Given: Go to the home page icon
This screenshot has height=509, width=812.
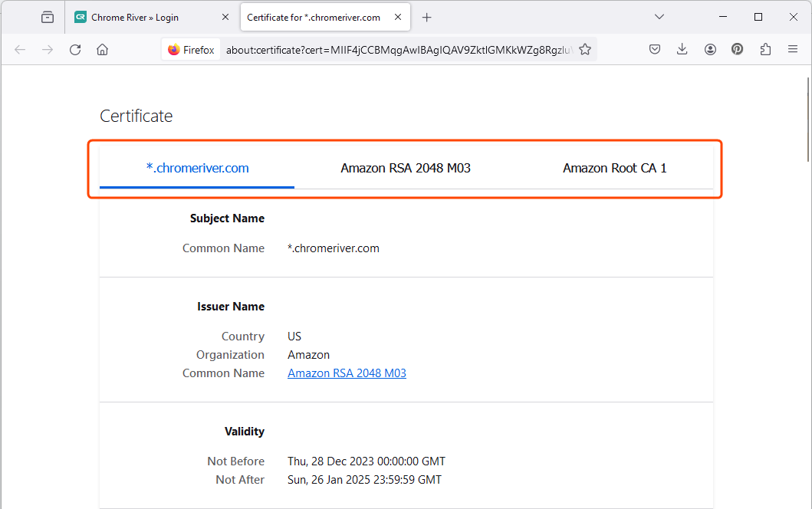Looking at the screenshot, I should click(103, 50).
